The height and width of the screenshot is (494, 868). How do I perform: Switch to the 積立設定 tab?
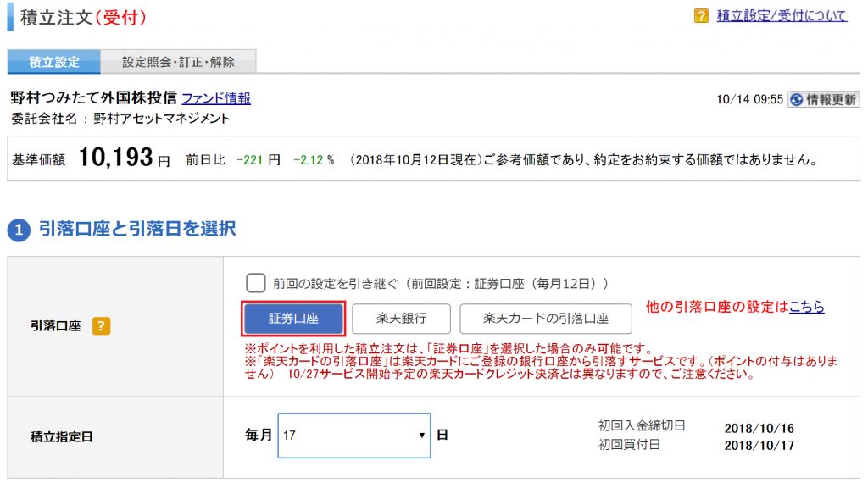53,61
